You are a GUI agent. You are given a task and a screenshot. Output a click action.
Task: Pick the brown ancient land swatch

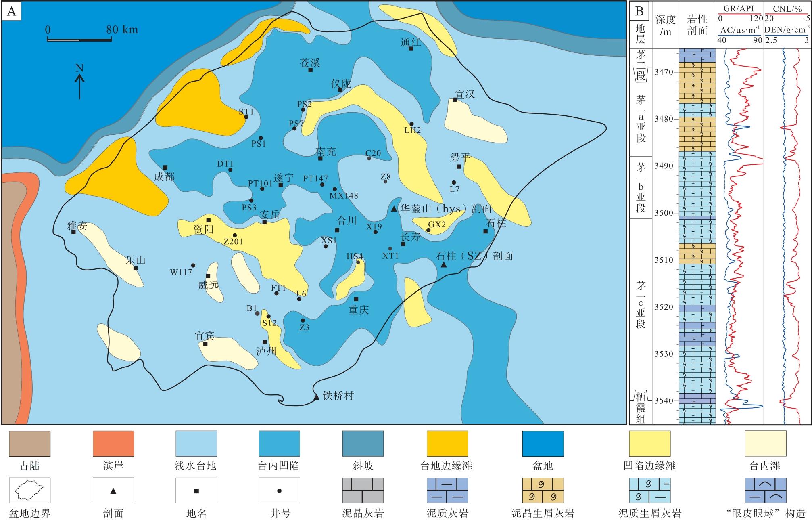(29, 444)
